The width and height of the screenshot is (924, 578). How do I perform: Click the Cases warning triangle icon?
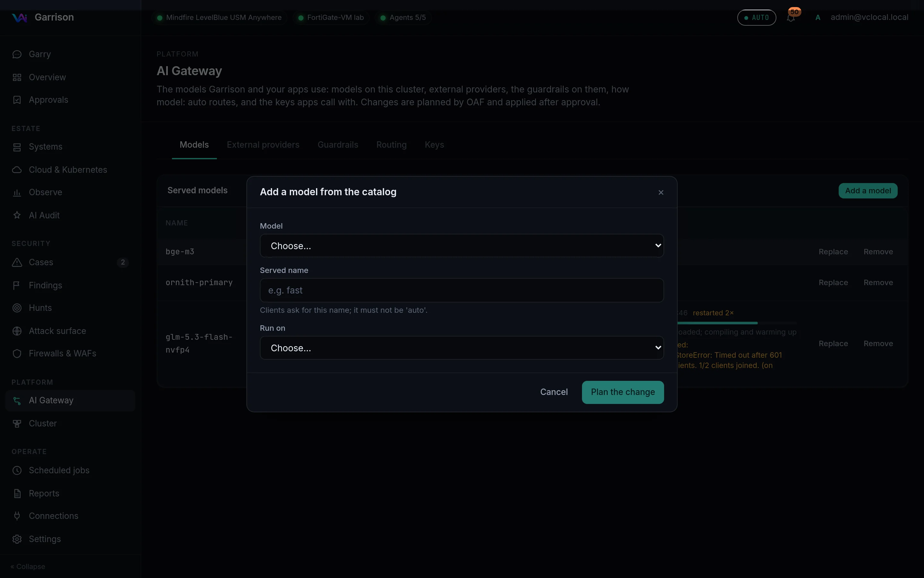pos(17,262)
